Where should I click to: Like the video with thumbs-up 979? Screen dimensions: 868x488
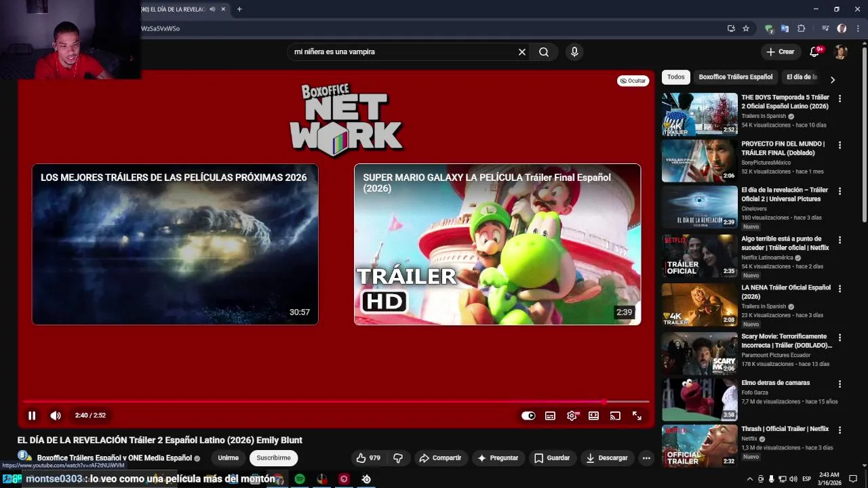(368, 458)
